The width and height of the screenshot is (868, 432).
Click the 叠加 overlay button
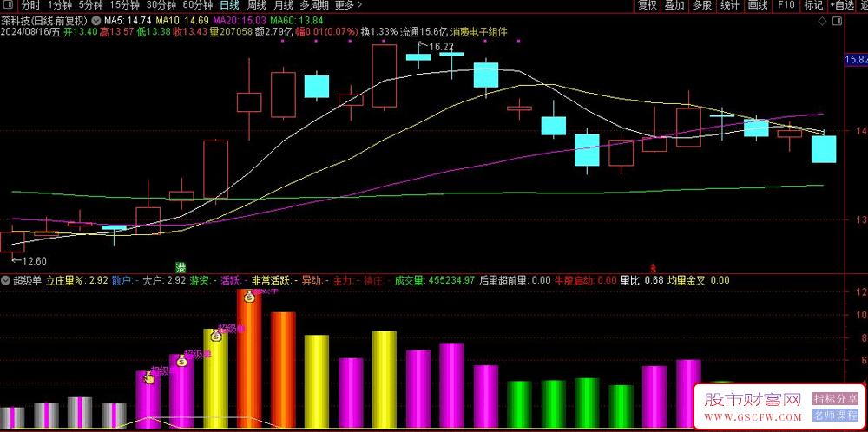coord(674,5)
